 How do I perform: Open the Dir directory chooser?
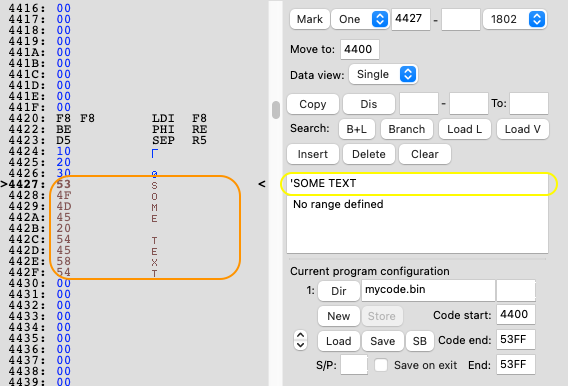[339, 291]
